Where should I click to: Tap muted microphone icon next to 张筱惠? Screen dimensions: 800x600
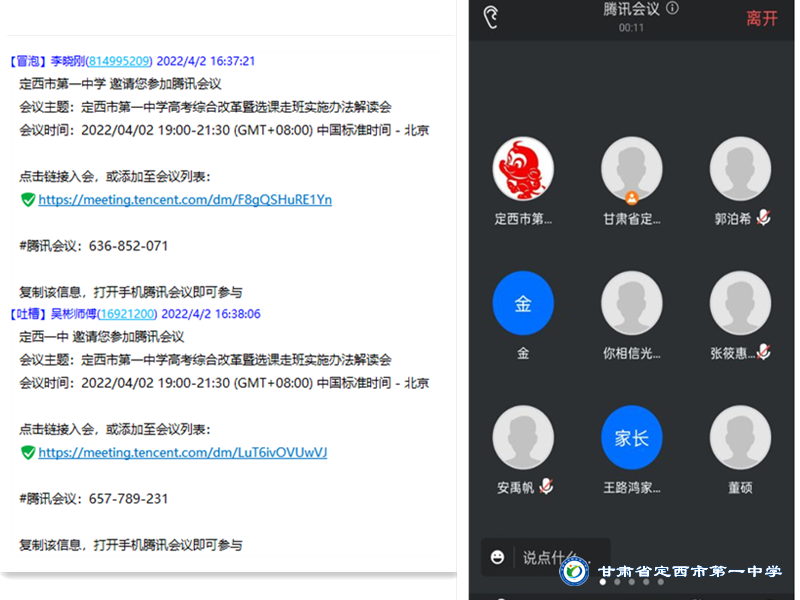coord(764,352)
